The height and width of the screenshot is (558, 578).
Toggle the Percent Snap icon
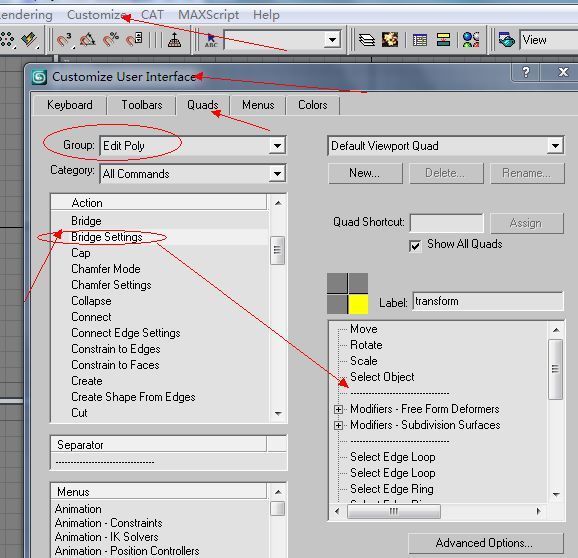click(111, 39)
